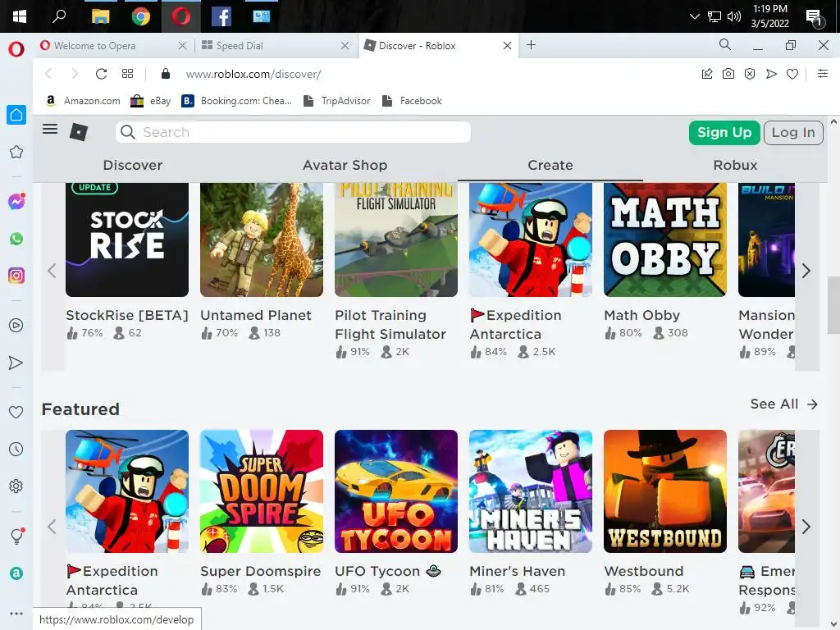Click the address bar URL

pyautogui.click(x=253, y=74)
